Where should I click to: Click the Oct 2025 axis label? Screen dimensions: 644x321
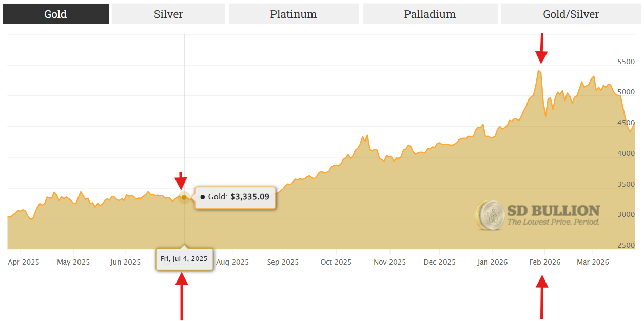click(x=336, y=262)
